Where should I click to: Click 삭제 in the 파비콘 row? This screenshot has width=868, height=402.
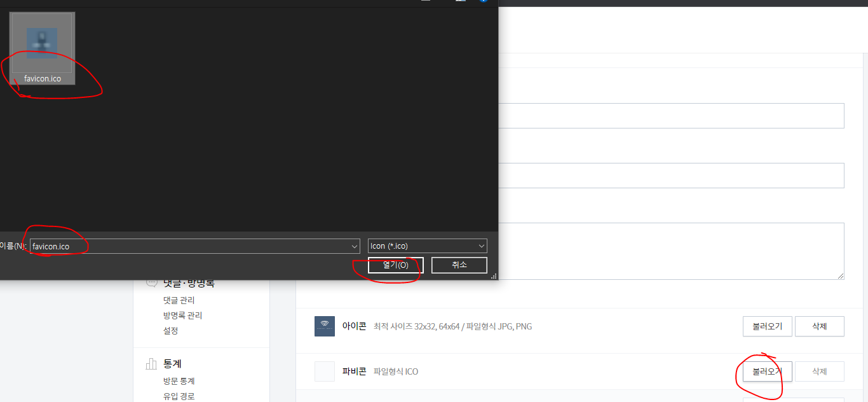click(x=820, y=371)
